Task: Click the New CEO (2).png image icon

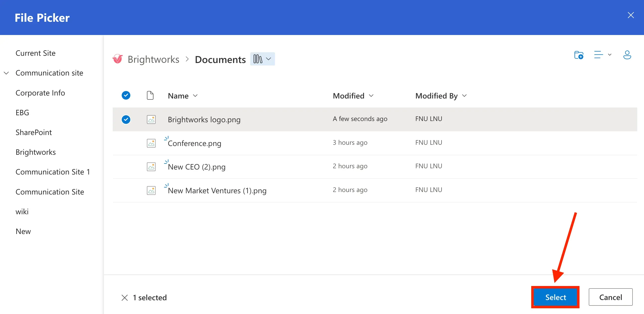Action: click(x=151, y=167)
